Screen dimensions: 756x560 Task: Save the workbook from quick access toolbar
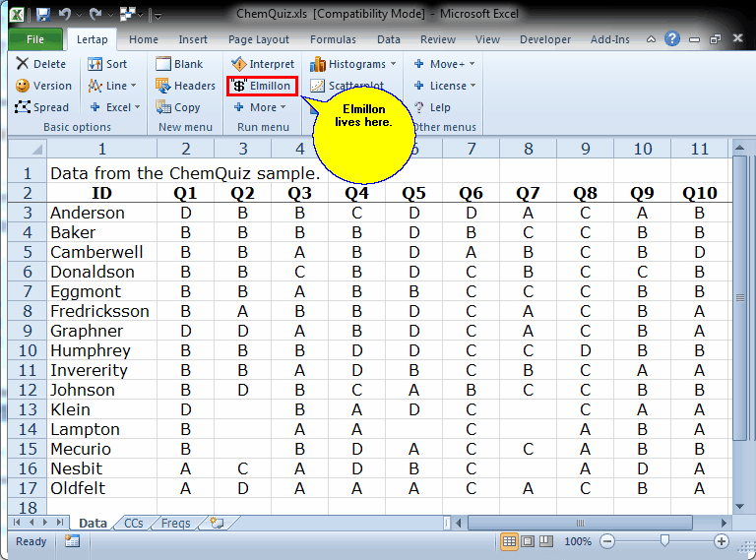pyautogui.click(x=42, y=15)
